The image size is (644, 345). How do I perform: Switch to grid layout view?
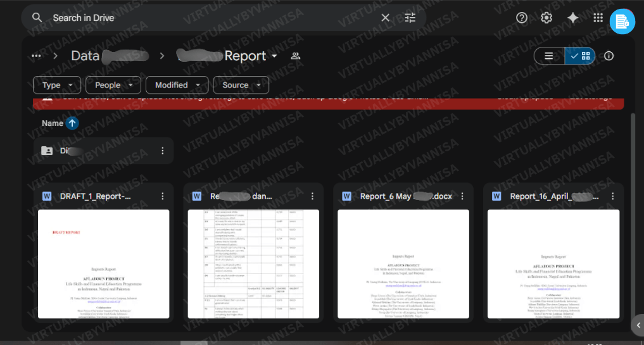[580, 56]
